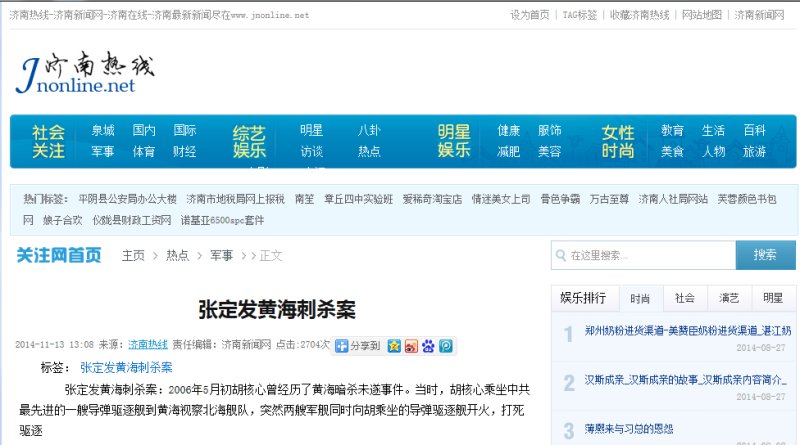Share to Tencent Weibo icon
The image size is (800, 445).
(446, 346)
